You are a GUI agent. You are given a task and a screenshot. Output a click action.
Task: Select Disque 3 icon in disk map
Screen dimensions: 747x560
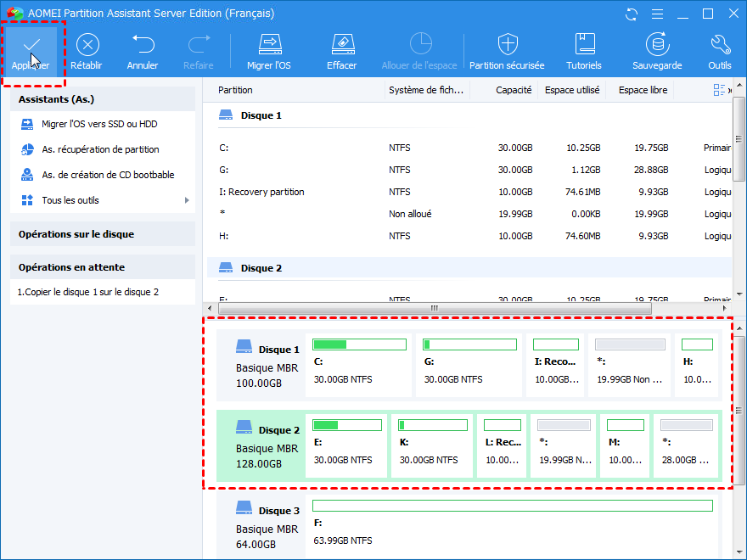coord(244,507)
